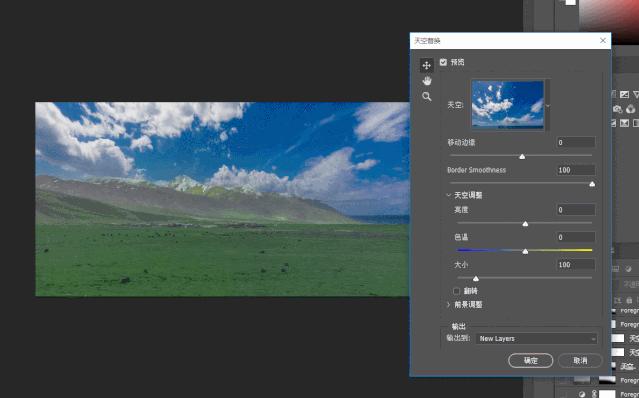639x398 pixels.
Task: Click the Photo Filter camera icon
Action: click(618, 109)
